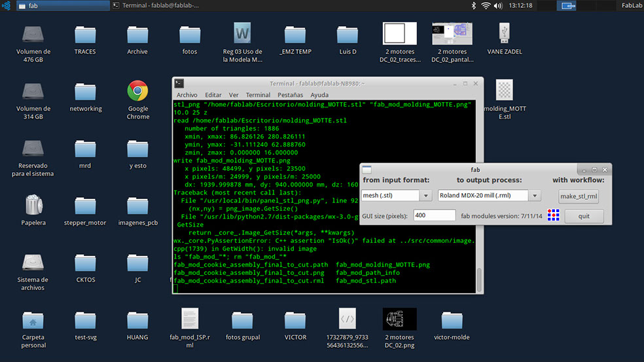The height and width of the screenshot is (362, 644).
Task: Open the test-svg folder
Action: pos(85,321)
